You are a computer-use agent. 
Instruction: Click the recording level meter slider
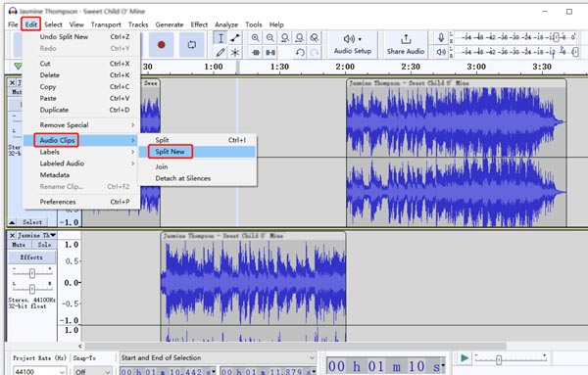[556, 37]
